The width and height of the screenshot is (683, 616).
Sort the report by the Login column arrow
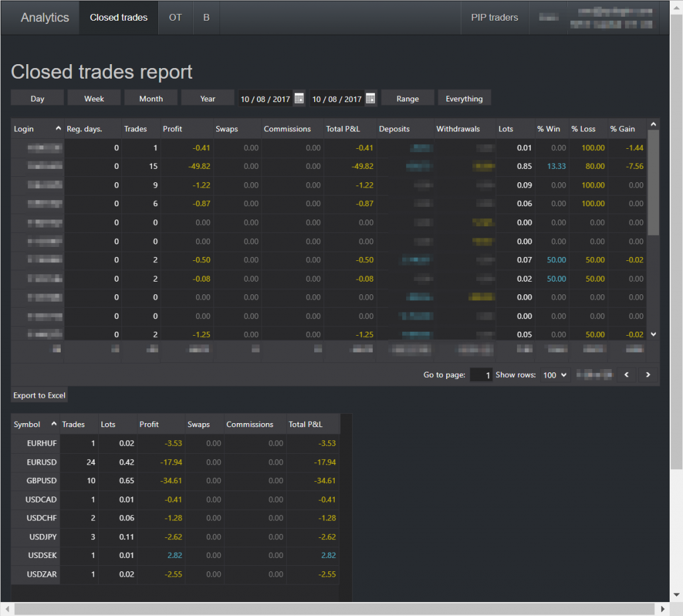(57, 127)
